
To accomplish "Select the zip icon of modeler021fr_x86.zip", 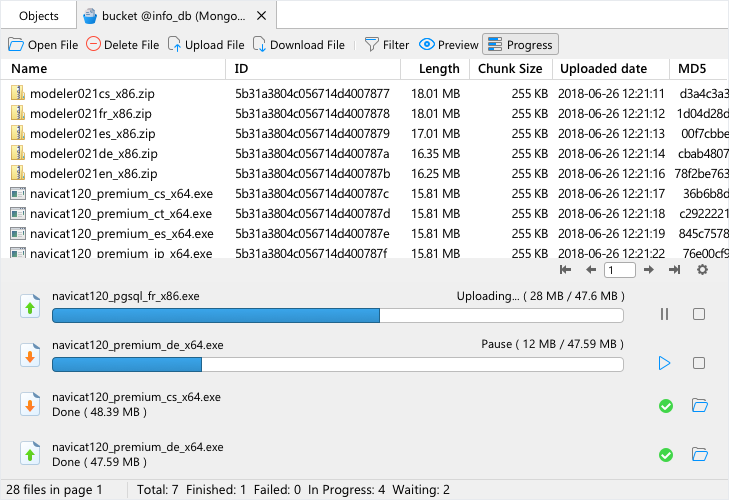I will coord(18,113).
